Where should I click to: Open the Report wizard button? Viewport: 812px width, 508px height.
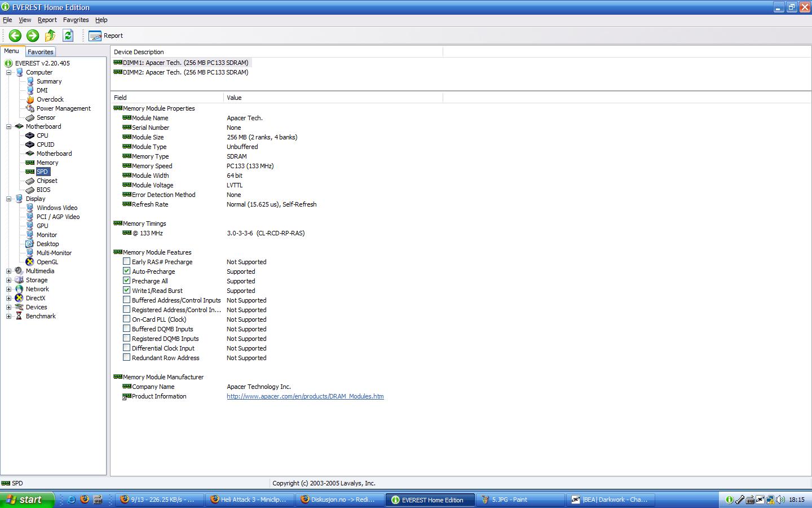106,36
